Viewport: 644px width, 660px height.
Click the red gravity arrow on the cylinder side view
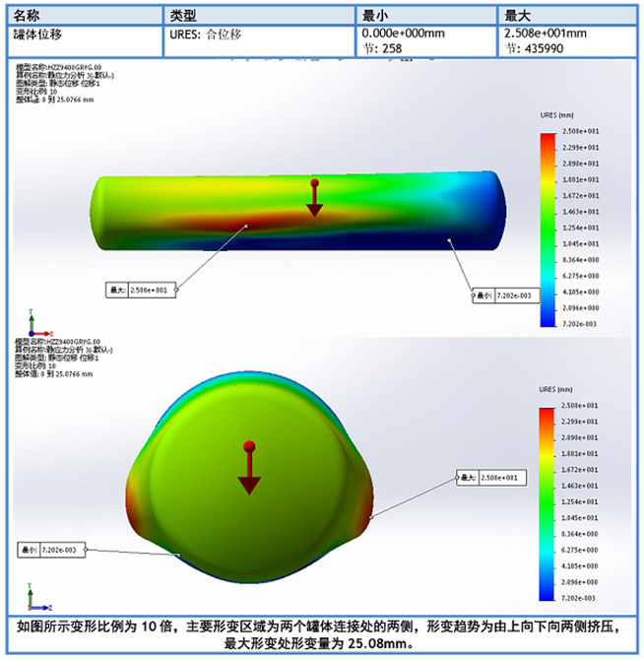point(314,198)
